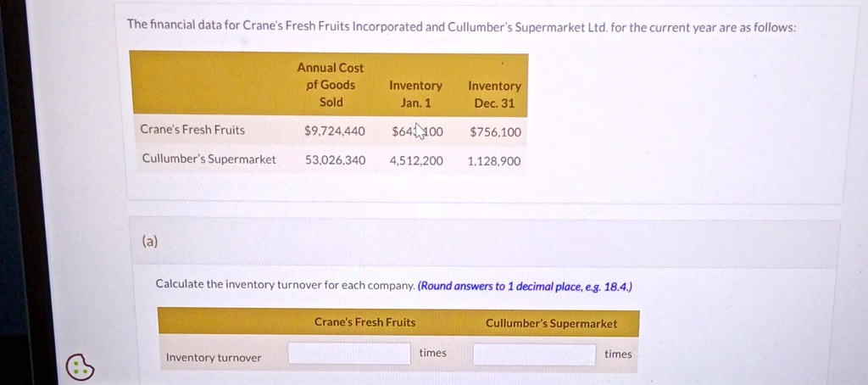Click the Cullumber's Supermarket row label in data table
This screenshot has height=385, width=868.
point(209,159)
